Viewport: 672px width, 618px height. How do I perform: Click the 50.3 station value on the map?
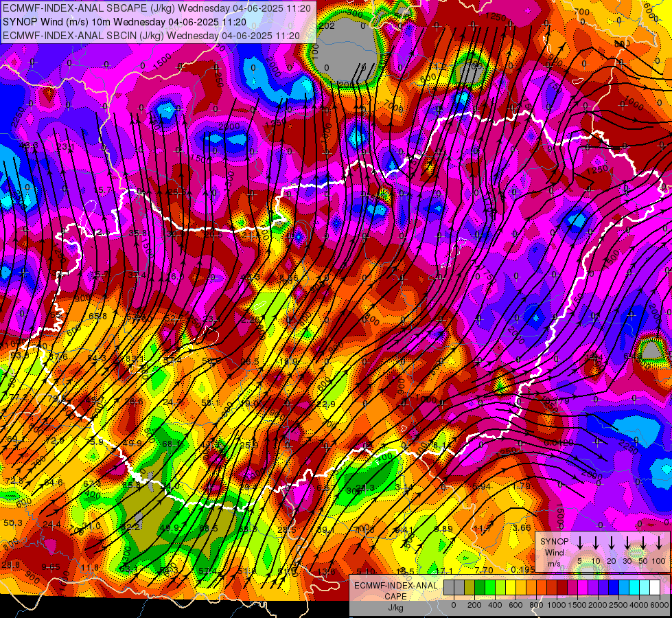point(13,523)
